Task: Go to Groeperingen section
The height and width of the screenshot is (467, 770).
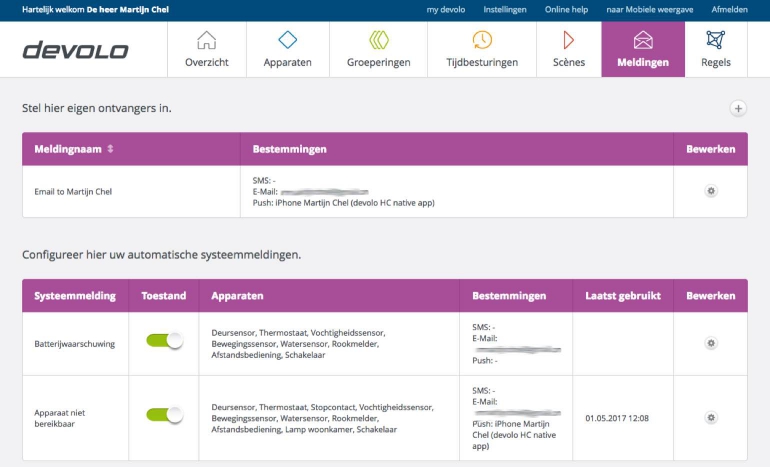Action: click(x=379, y=50)
